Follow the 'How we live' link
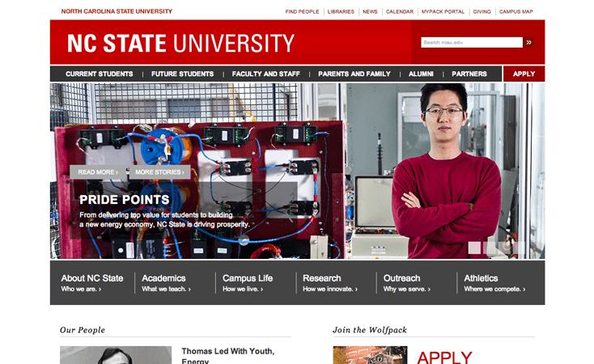This screenshot has height=364, width=594. pos(243,289)
